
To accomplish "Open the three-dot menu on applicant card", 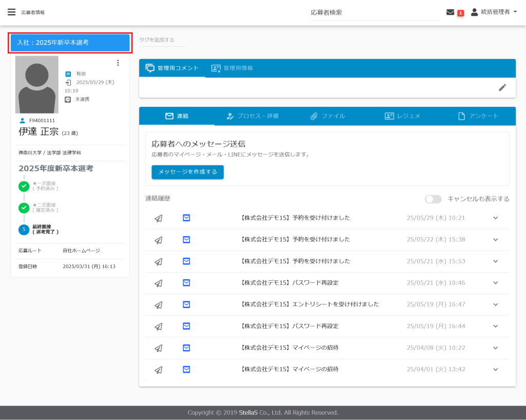I will click(x=118, y=63).
